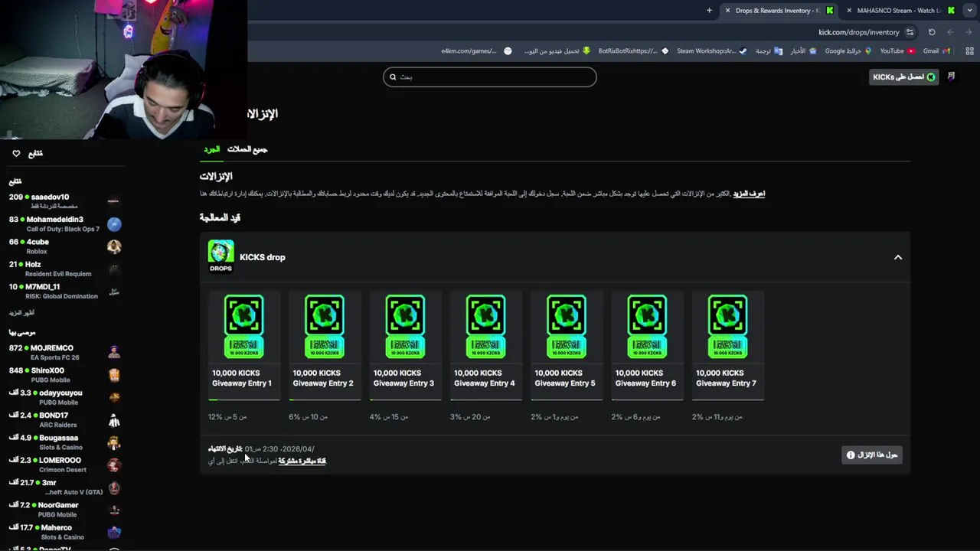Viewport: 980px width, 551px height.
Task: Close the Drops & Rewards Inventory tab
Action: coord(727,10)
